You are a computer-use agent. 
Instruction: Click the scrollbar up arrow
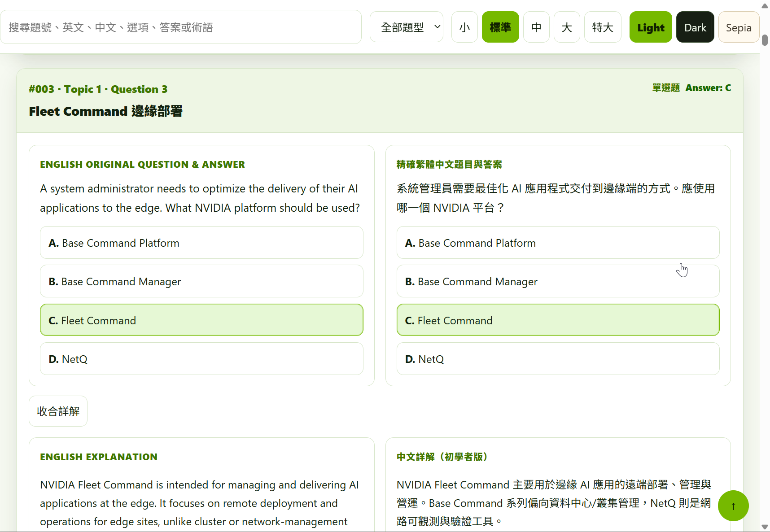(x=765, y=5)
